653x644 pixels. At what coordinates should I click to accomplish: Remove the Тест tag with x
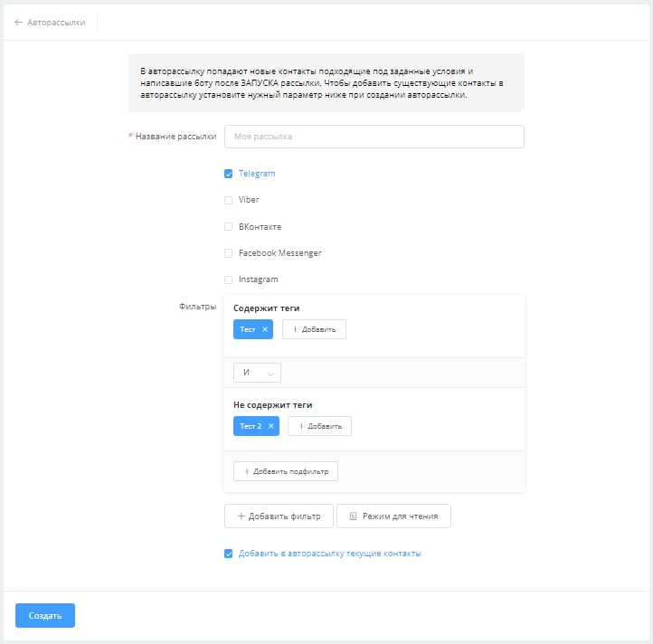point(265,329)
